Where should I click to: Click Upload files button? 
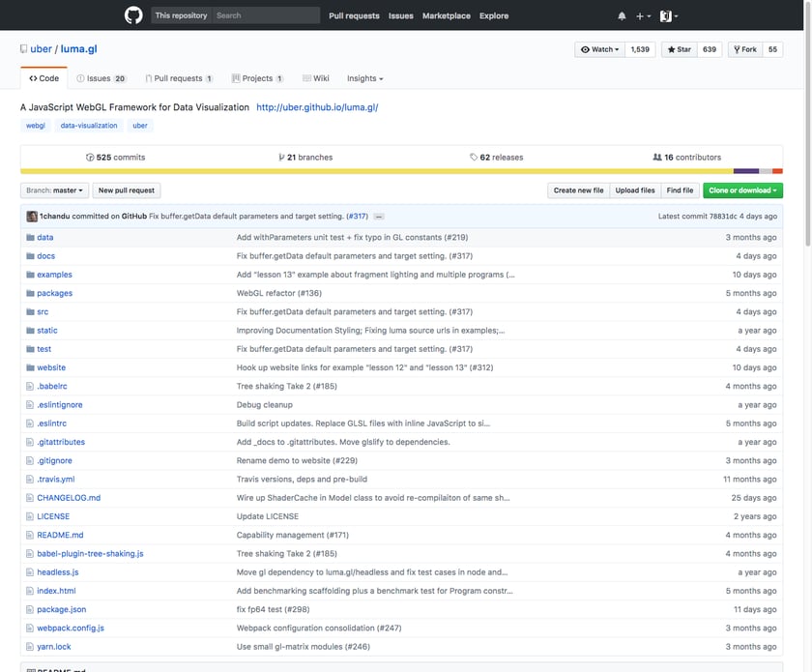point(635,190)
